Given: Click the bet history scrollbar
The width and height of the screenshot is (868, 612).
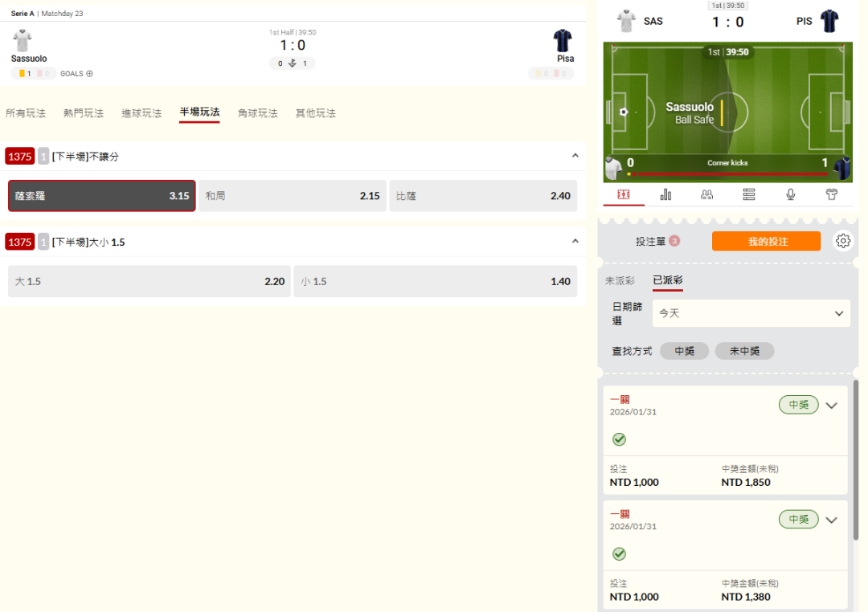Looking at the screenshot, I should [856, 459].
